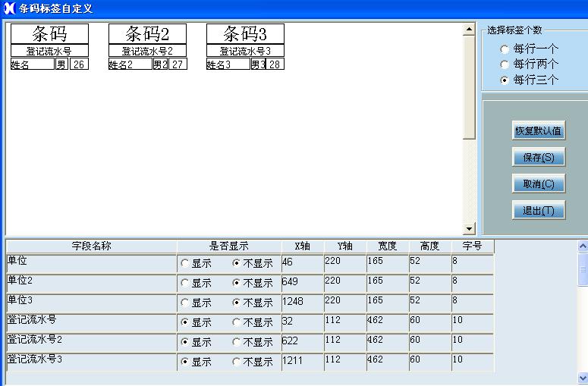Set 单位3 row to 显示
The image size is (588, 386).
coord(185,303)
